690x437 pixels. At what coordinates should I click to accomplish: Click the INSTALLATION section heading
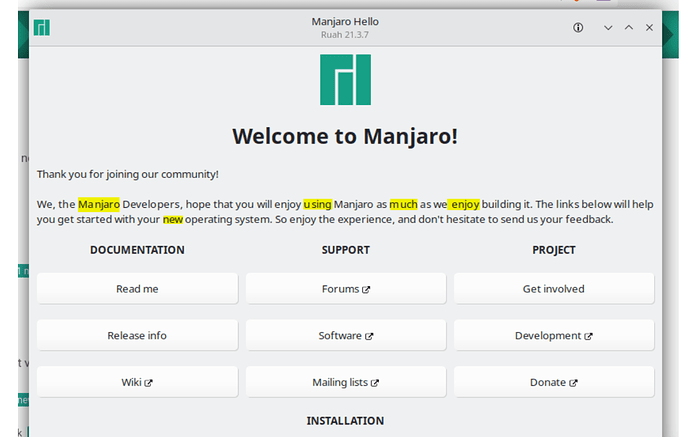coord(345,421)
